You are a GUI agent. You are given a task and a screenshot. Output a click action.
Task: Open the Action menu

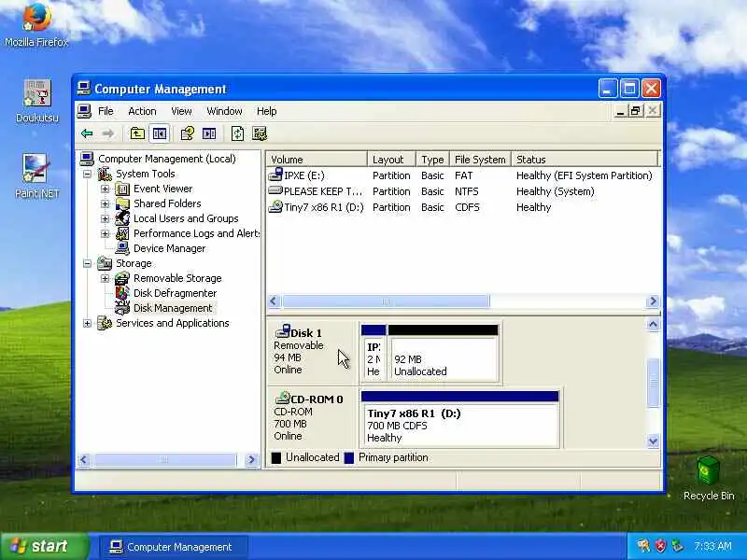point(142,111)
